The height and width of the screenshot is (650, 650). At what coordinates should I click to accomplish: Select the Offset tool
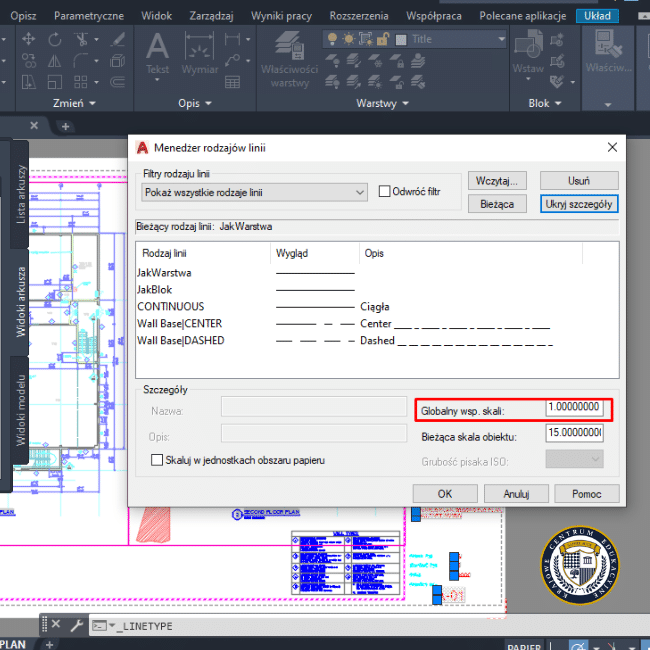(118, 82)
